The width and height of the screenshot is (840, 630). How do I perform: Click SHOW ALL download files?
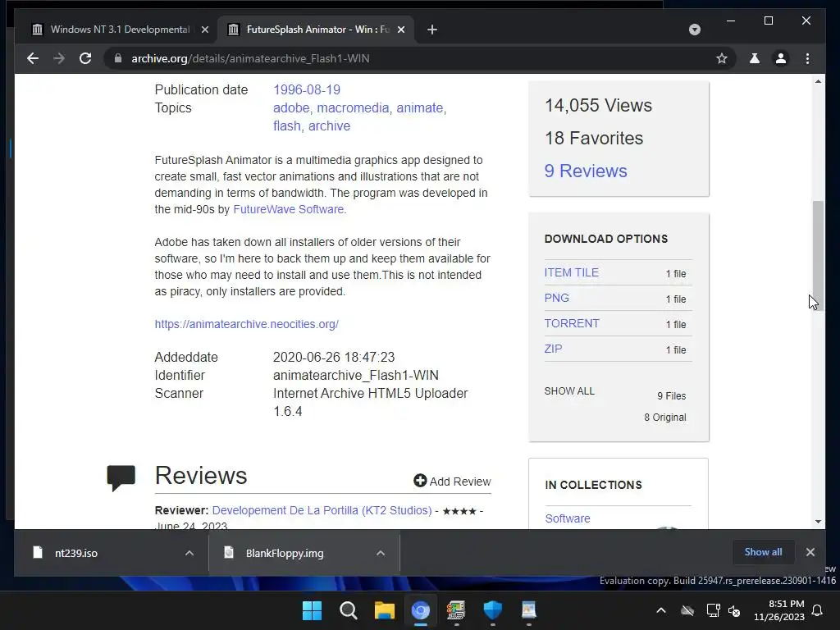click(x=569, y=391)
